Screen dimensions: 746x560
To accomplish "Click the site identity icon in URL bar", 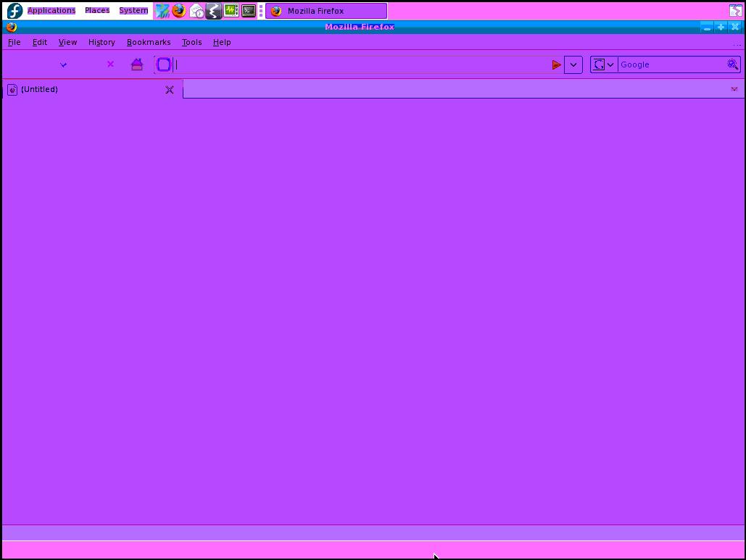I will click(x=164, y=64).
